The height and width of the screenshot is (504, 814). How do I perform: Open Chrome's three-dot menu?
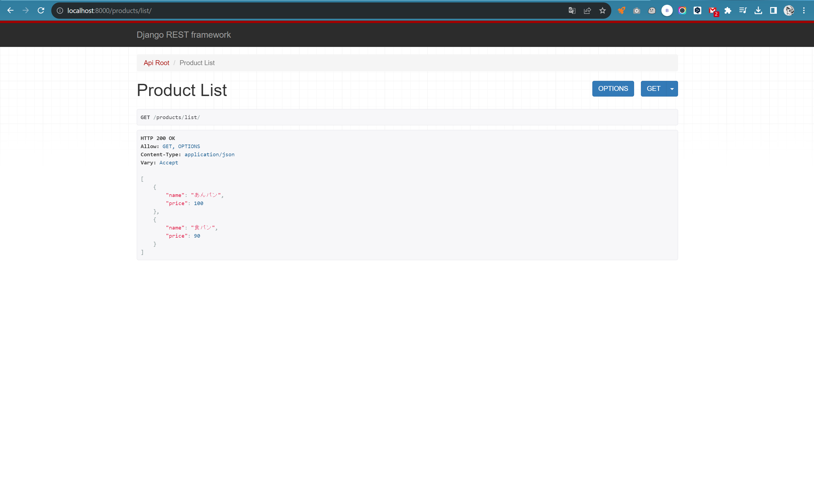804,10
